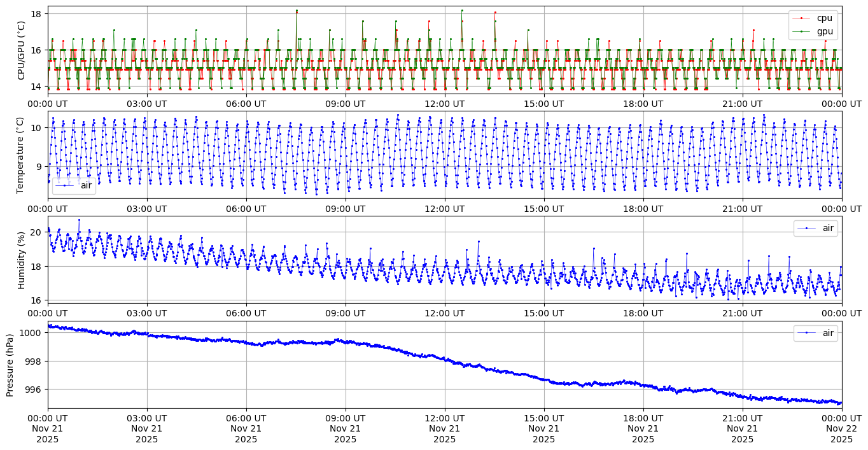Click the '09:00 UT' tick under the Humidity plot

pos(346,313)
